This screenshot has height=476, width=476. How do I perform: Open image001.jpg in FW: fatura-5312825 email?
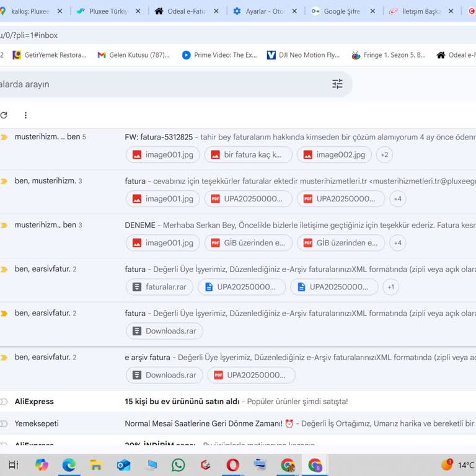click(x=163, y=155)
